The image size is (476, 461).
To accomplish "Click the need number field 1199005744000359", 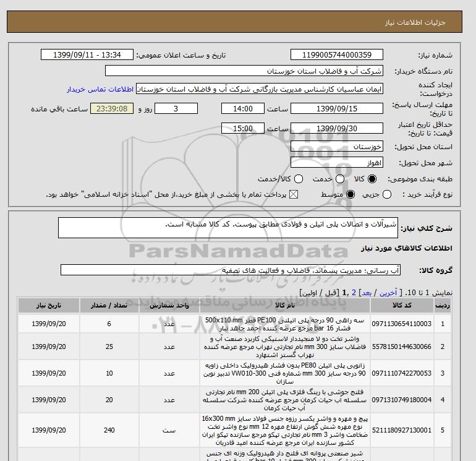I will coord(337,54).
